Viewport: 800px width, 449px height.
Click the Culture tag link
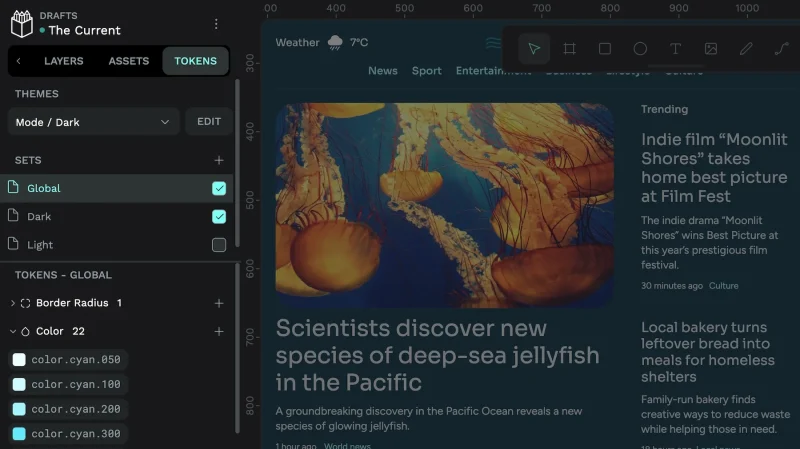pyautogui.click(x=723, y=286)
